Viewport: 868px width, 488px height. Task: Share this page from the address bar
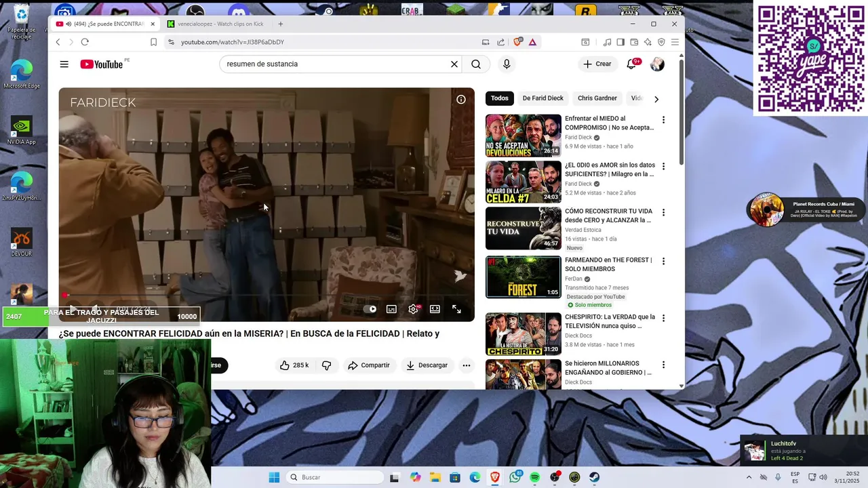pyautogui.click(x=500, y=42)
